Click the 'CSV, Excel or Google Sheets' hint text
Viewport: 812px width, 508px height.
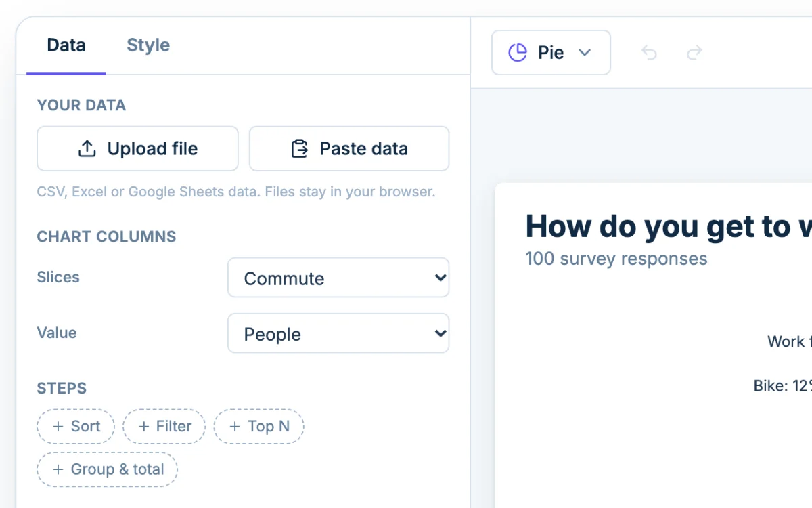coord(236,192)
